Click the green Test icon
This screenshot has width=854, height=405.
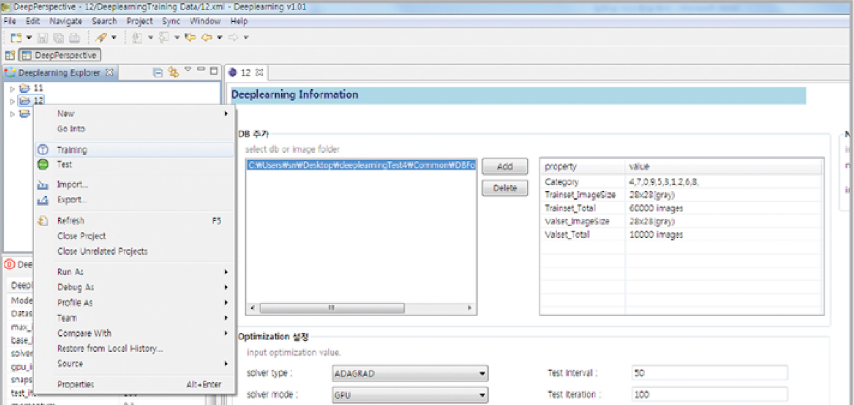pyautogui.click(x=43, y=164)
